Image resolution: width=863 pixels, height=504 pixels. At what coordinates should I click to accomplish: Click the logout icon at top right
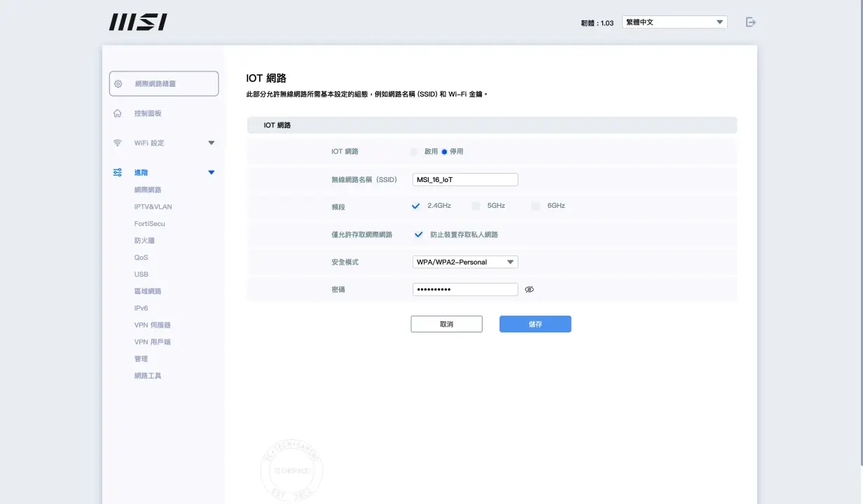(x=751, y=22)
